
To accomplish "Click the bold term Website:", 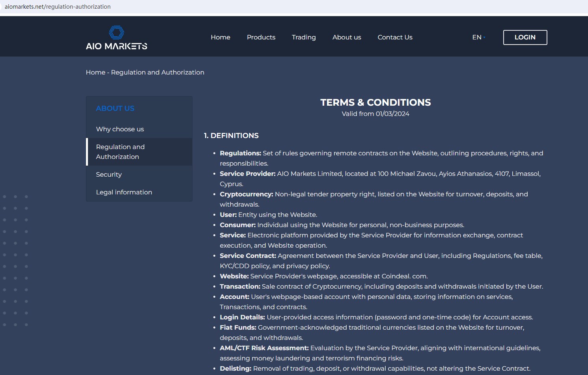I will pyautogui.click(x=234, y=276).
